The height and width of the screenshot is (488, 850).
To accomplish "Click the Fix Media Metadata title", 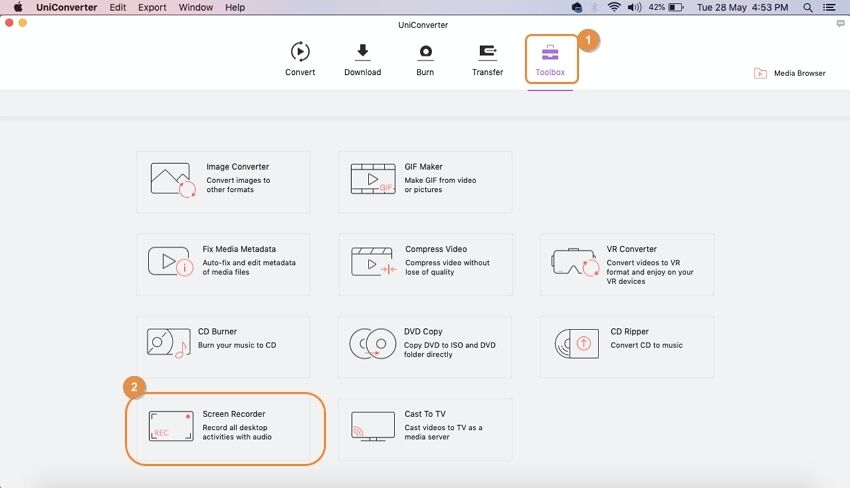I will point(239,249).
